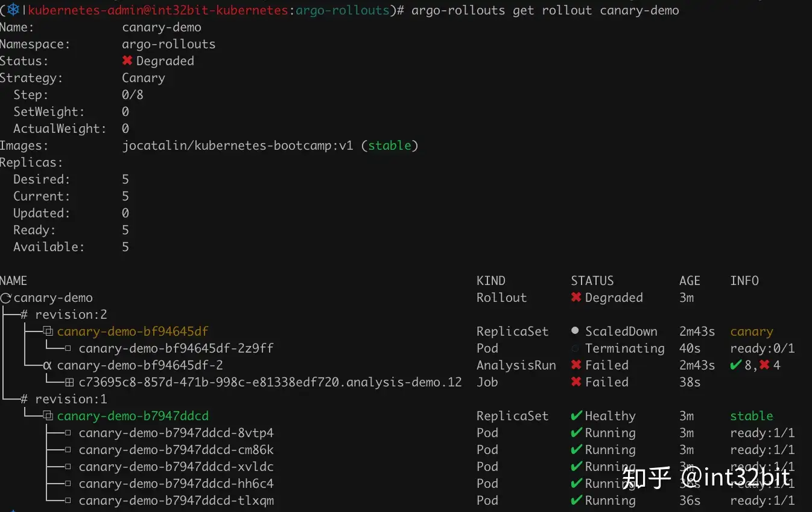Click the NAME column header
This screenshot has width=812, height=512.
(x=13, y=281)
